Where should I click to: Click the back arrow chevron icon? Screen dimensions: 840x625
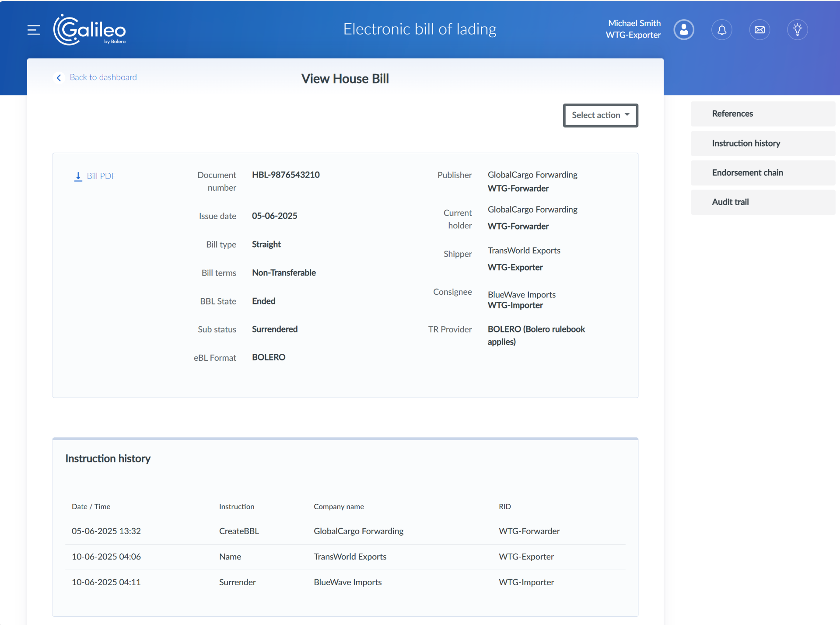coord(59,77)
